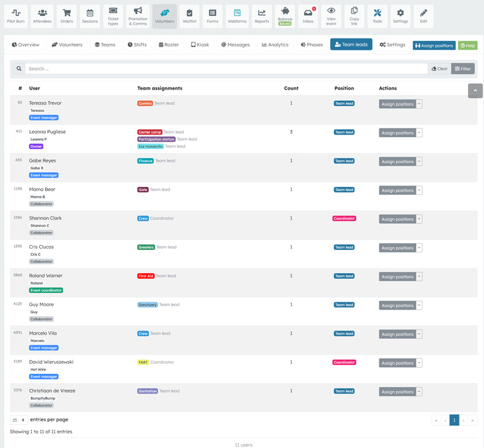Image resolution: width=484 pixels, height=448 pixels.
Task: Click the Filter button
Action: tap(463, 69)
